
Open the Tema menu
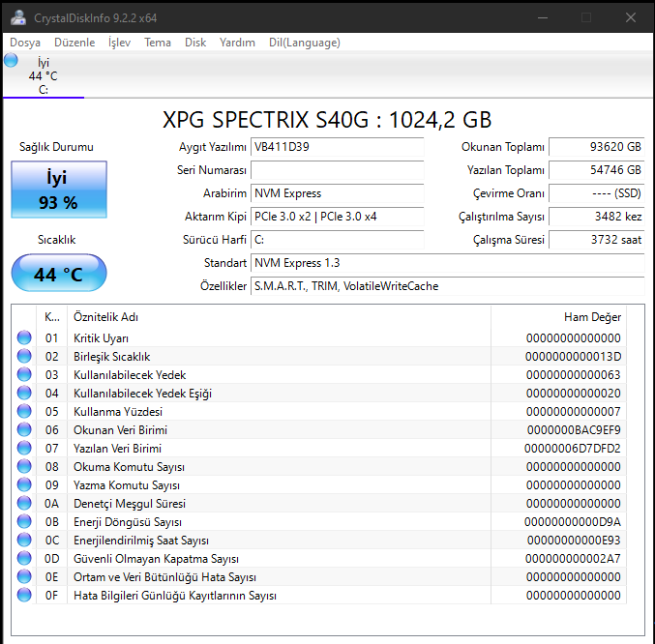click(158, 43)
